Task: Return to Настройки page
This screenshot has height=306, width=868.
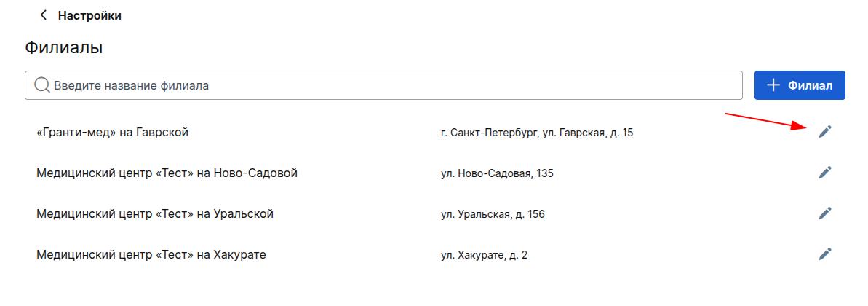Action: coord(89,15)
